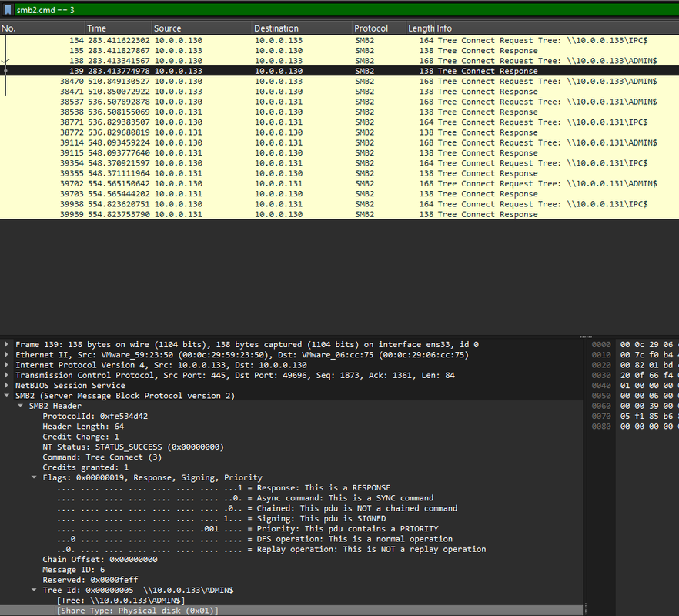Click the display filter field smb2.cmd == 3
Viewport: 679px width, 616px height.
click(x=346, y=10)
